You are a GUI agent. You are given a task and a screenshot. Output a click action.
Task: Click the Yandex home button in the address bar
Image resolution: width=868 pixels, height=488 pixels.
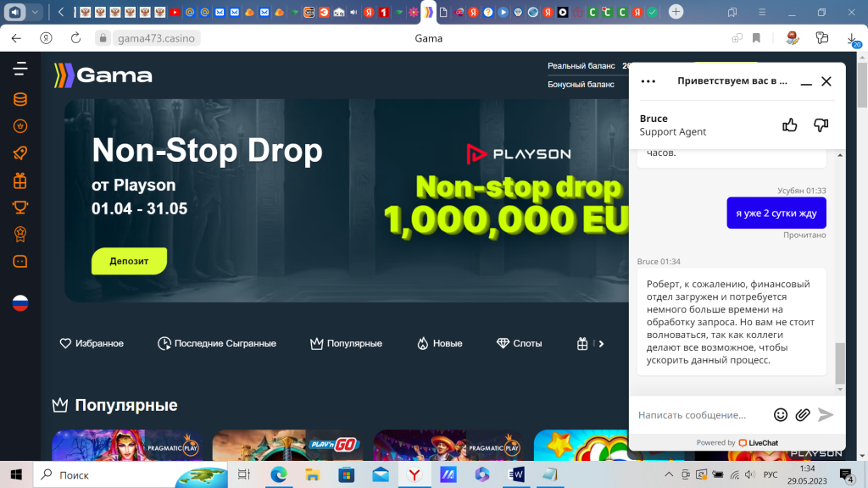[46, 38]
